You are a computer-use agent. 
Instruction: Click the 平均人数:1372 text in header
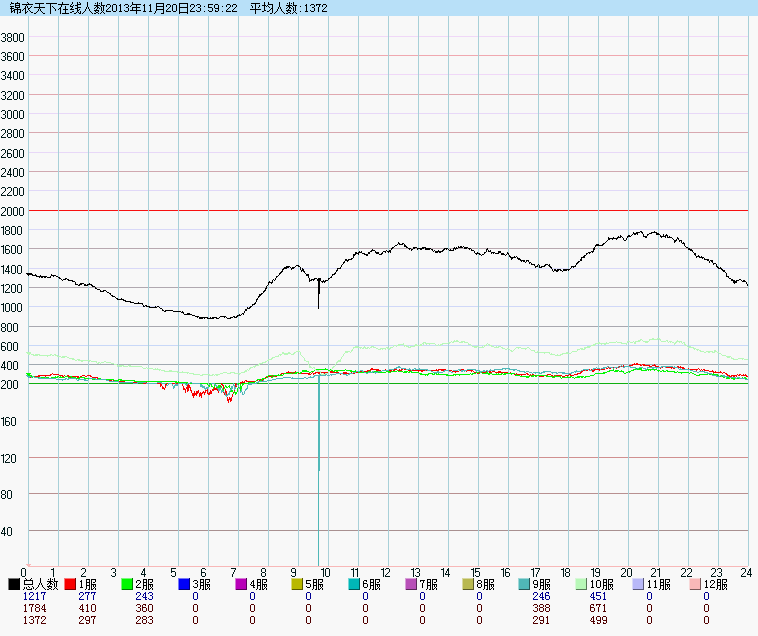288,8
